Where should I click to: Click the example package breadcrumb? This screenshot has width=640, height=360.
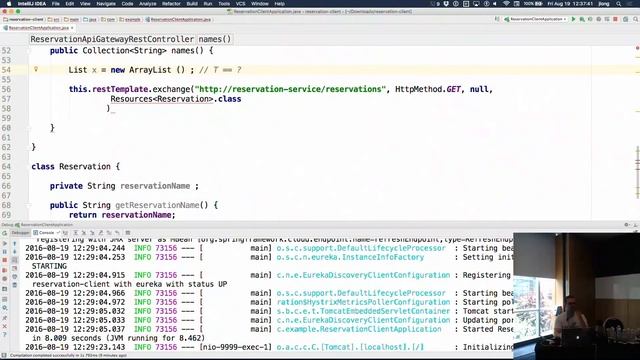click(130, 19)
